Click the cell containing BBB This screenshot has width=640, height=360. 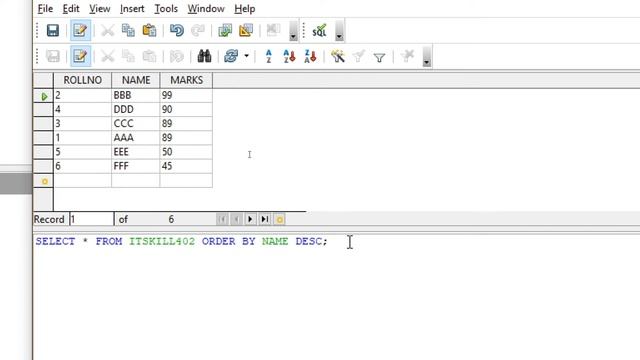[x=136, y=96]
